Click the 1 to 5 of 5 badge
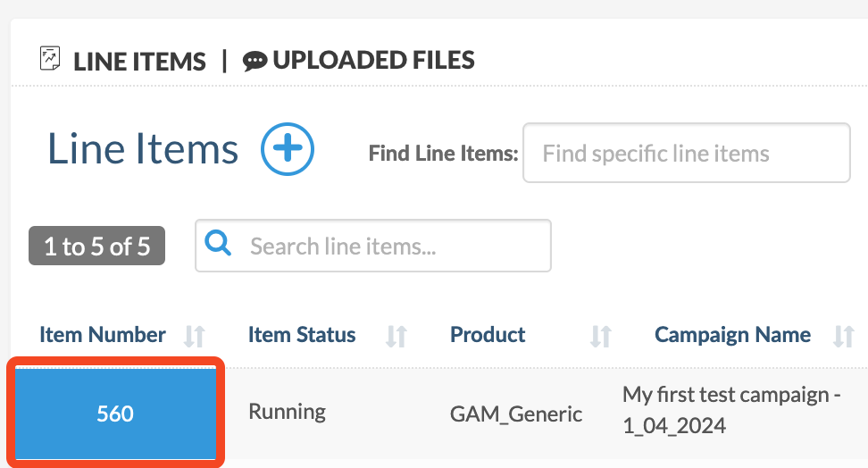 click(96, 246)
